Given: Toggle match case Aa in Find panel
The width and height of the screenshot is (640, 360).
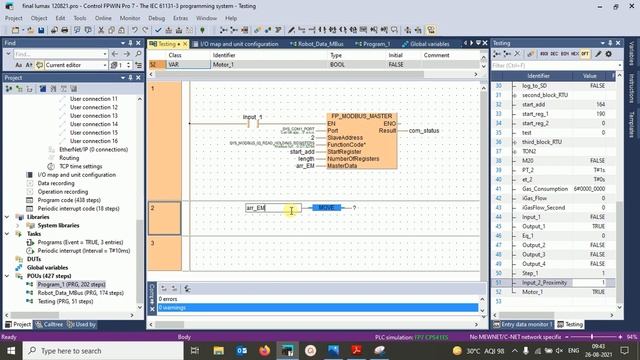Looking at the screenshot, I should 18,65.
